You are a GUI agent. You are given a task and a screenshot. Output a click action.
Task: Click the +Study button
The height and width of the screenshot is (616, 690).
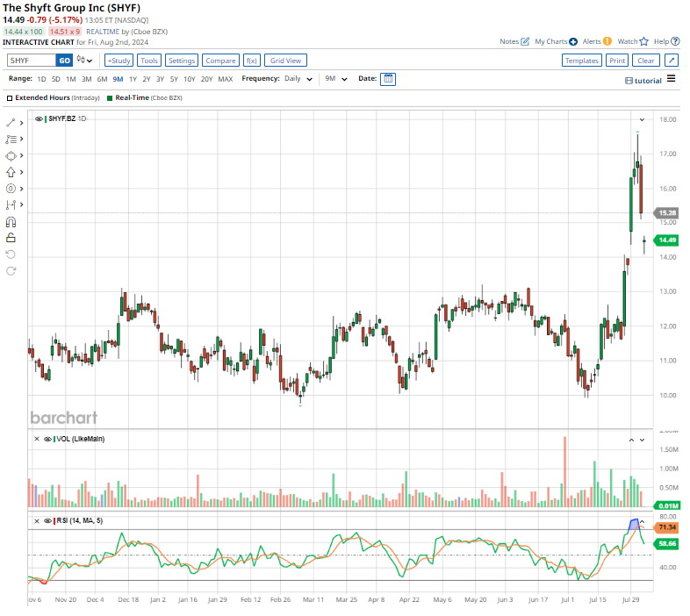coord(119,61)
